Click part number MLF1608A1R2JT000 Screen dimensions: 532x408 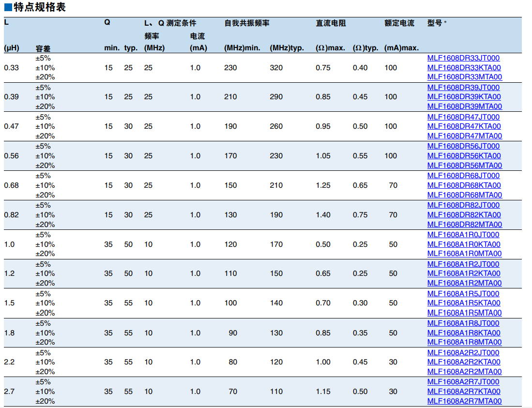click(463, 264)
